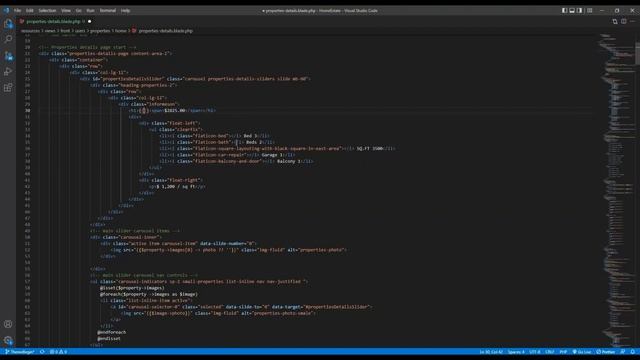Click 'properties' in the breadcrumb path
The height and width of the screenshot is (360, 640).
(x=100, y=31)
